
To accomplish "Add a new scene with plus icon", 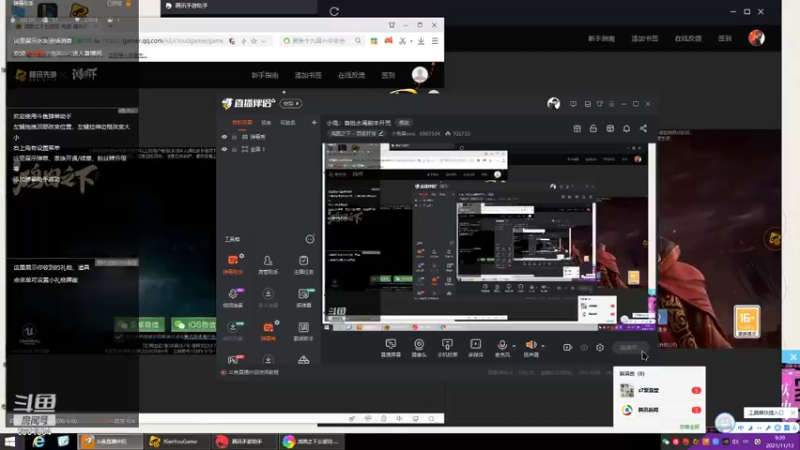I will (314, 122).
